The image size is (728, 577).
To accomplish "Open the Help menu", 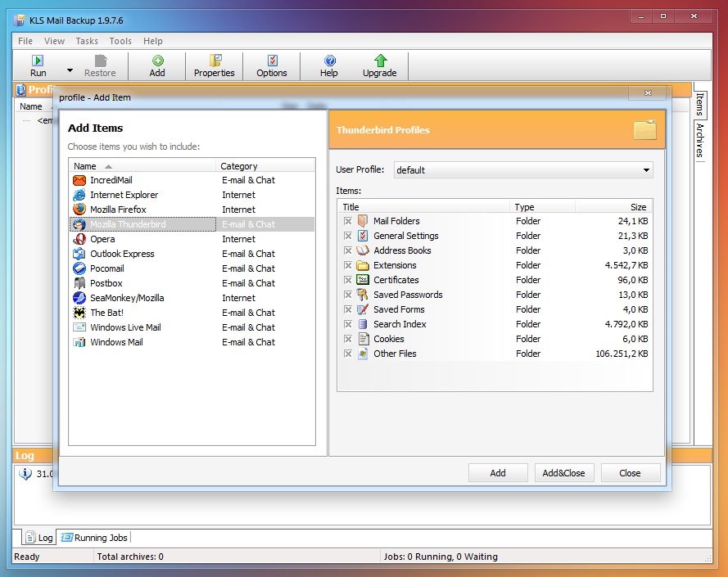I will (153, 41).
